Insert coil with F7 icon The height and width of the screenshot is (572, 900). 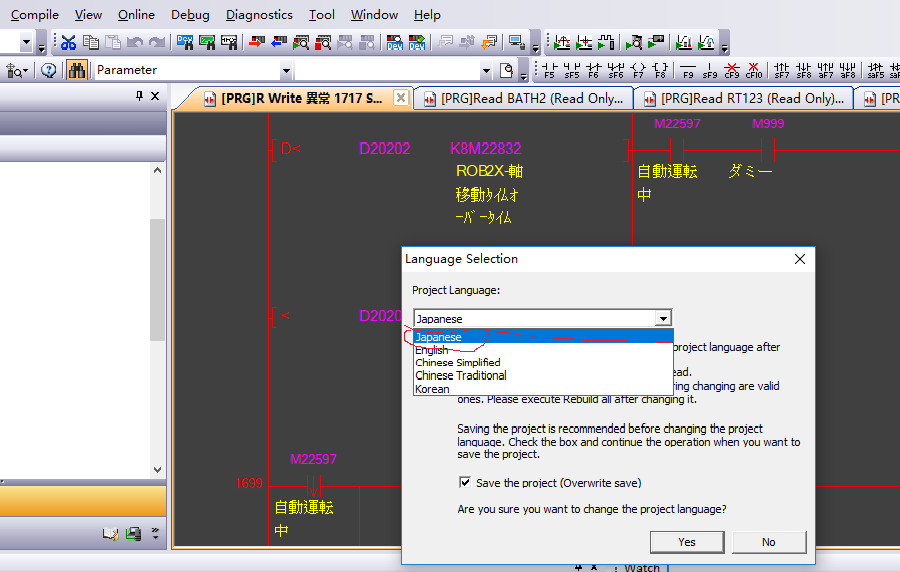(638, 70)
